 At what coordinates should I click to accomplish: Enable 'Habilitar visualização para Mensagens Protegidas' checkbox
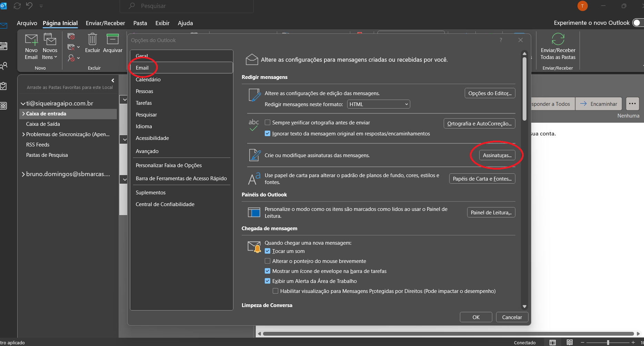[275, 291]
